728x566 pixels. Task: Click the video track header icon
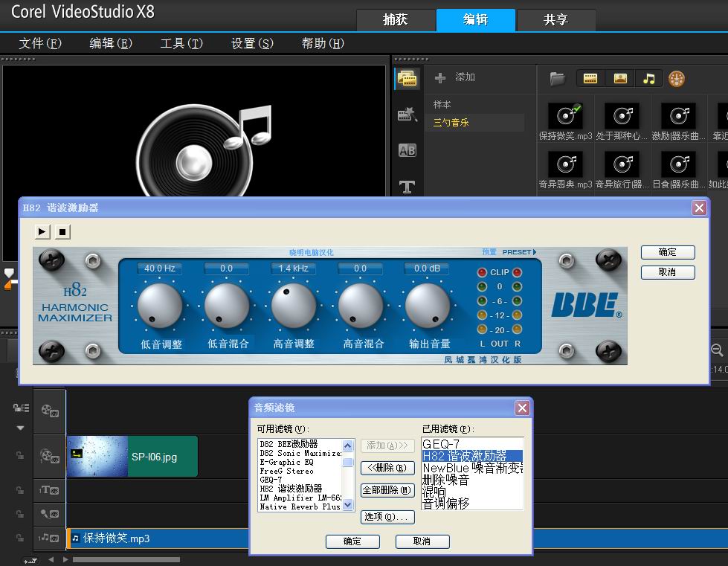[49, 411]
